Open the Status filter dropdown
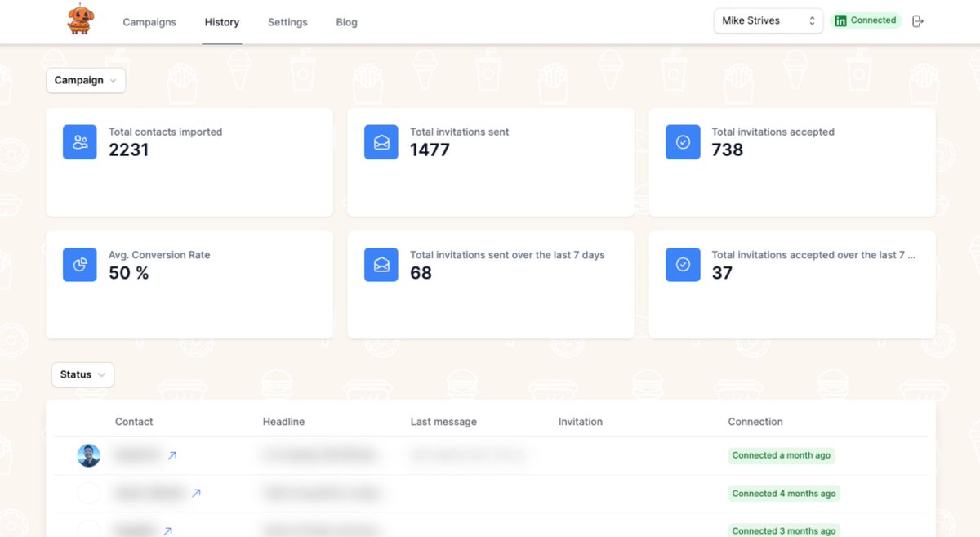Screen dimensions: 980x537 pyautogui.click(x=82, y=374)
